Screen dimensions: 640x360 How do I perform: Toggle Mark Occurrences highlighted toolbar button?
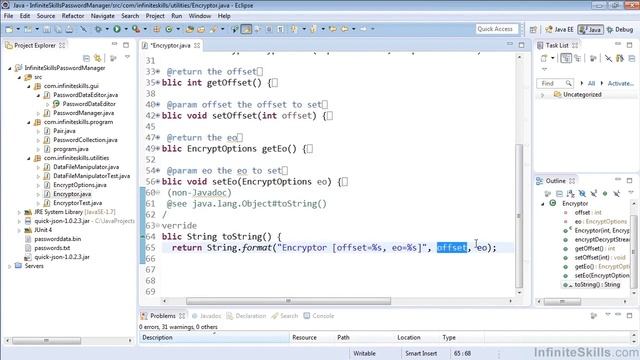coord(246,29)
